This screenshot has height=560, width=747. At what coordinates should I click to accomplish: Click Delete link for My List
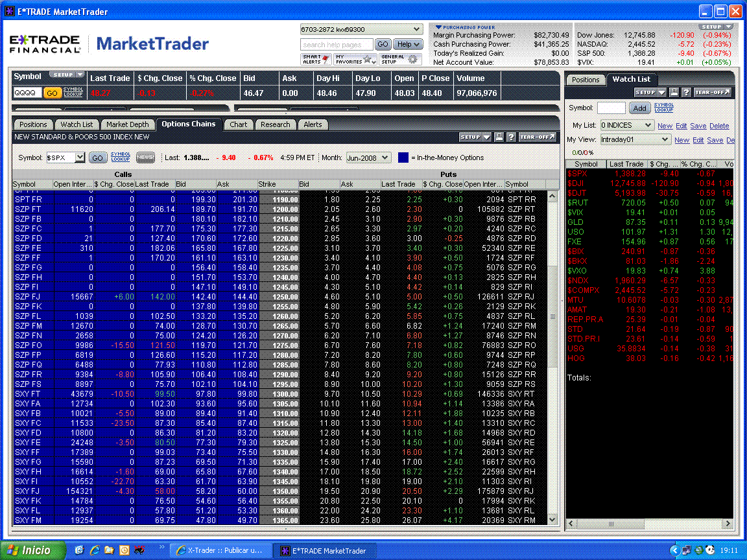pos(719,126)
